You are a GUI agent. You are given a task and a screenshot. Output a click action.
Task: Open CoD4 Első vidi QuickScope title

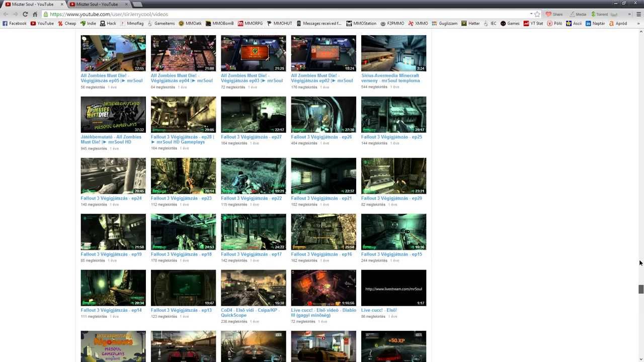point(250,313)
